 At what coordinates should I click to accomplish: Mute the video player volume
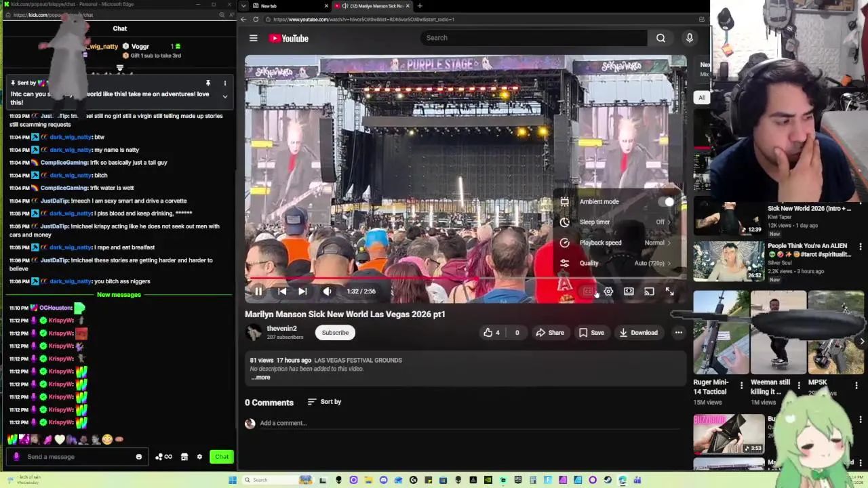(327, 291)
